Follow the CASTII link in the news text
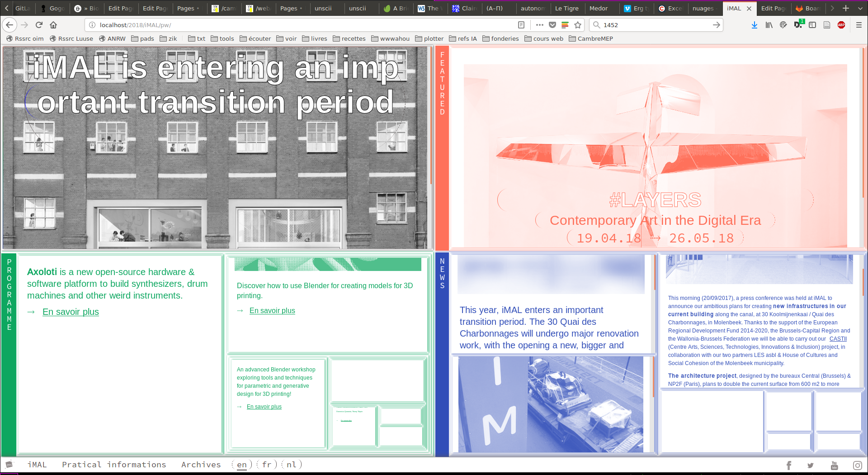Viewport: 868px width, 475px height. pos(838,339)
